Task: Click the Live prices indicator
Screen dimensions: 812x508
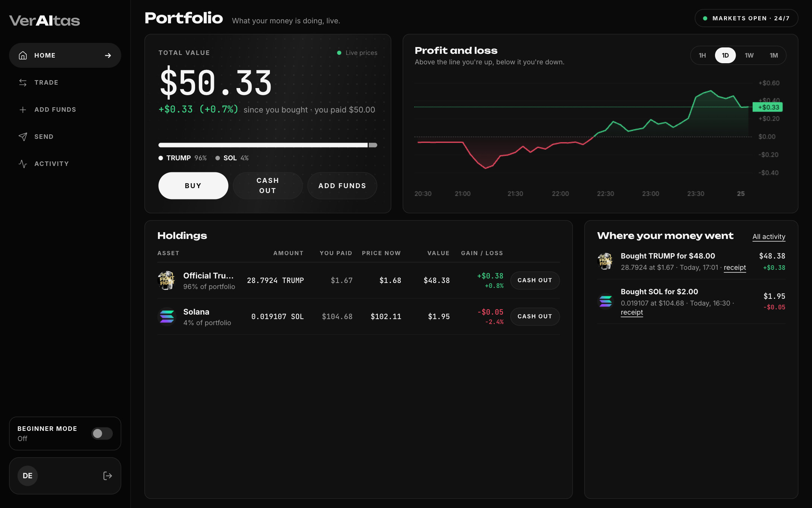Action: point(357,53)
